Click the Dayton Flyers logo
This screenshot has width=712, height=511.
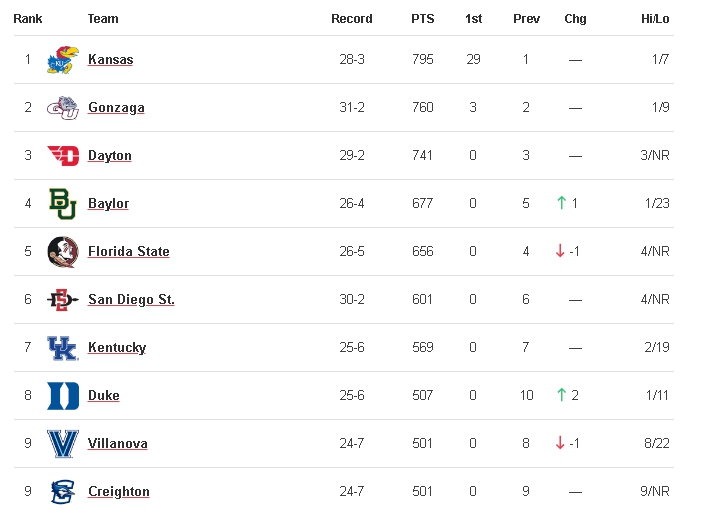(63, 156)
